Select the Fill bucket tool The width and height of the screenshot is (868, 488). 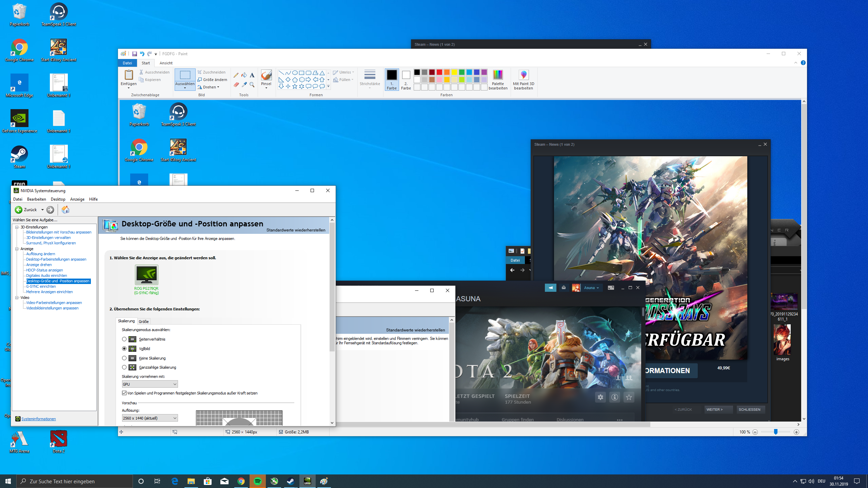pyautogui.click(x=244, y=75)
